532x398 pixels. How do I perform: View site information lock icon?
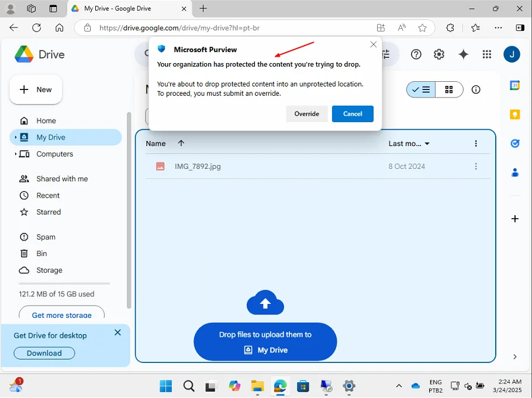88,28
